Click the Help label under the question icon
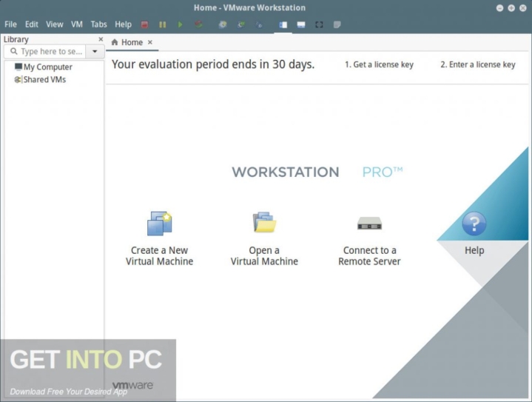The width and height of the screenshot is (532, 402). click(474, 250)
